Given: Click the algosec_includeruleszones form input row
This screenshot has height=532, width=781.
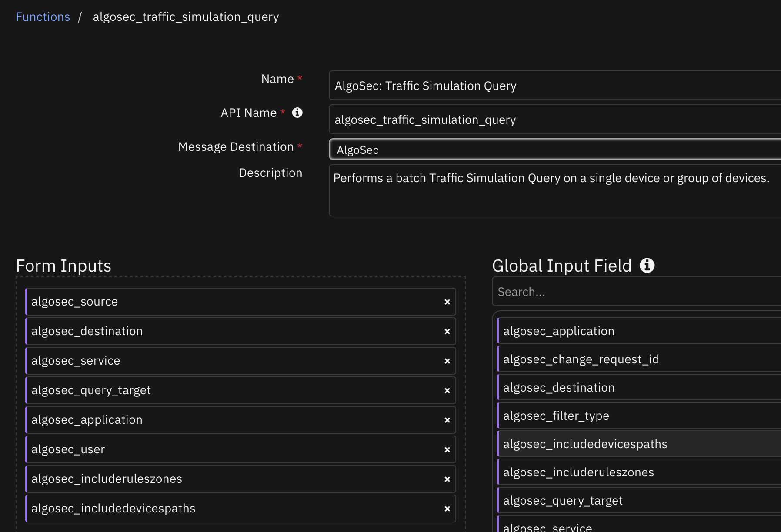Looking at the screenshot, I should 240,479.
